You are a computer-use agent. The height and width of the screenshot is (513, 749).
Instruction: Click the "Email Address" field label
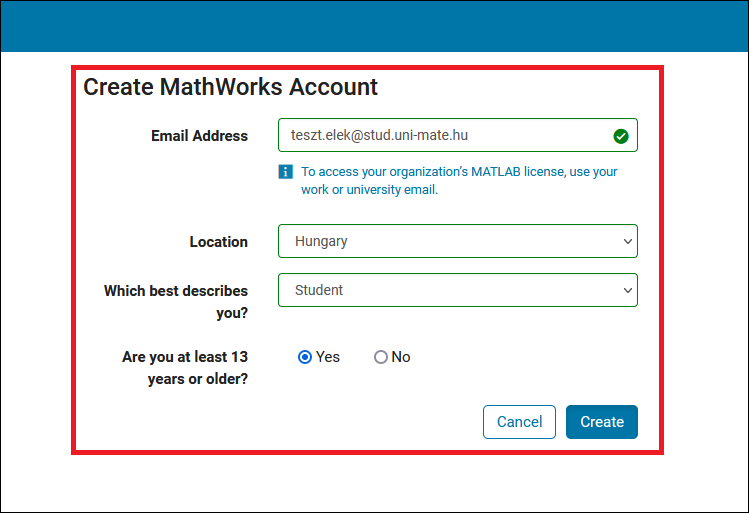click(x=199, y=136)
